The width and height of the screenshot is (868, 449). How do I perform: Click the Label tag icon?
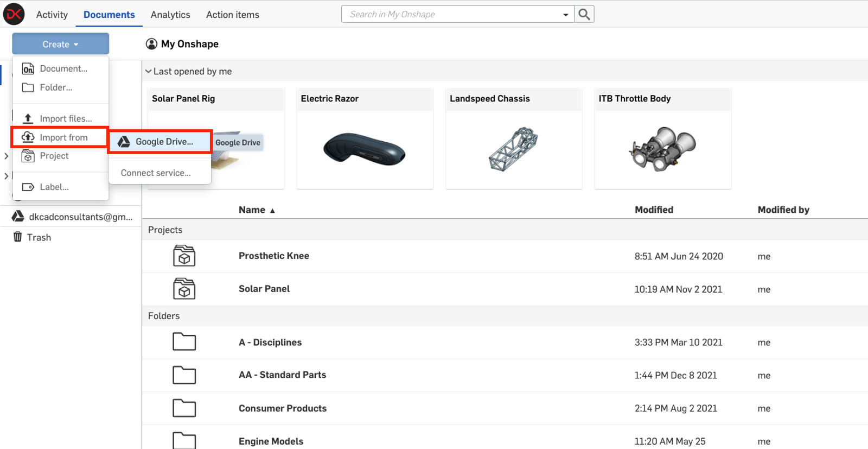28,187
